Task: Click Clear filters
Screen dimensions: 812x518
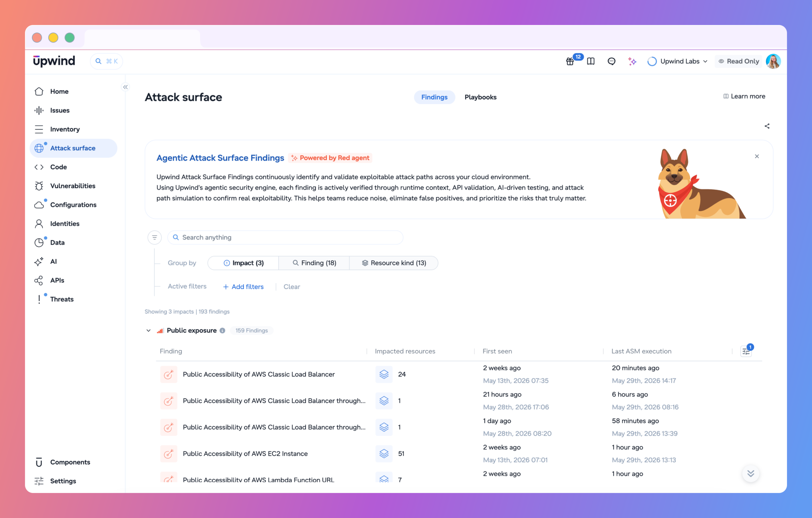Action: click(292, 287)
